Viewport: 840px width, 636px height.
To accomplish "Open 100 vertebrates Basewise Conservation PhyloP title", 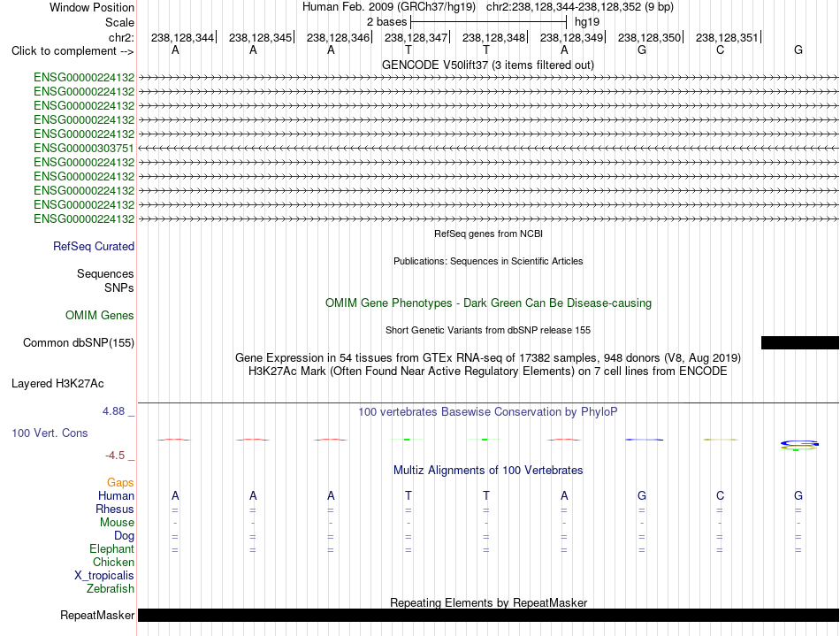I will click(x=488, y=411).
